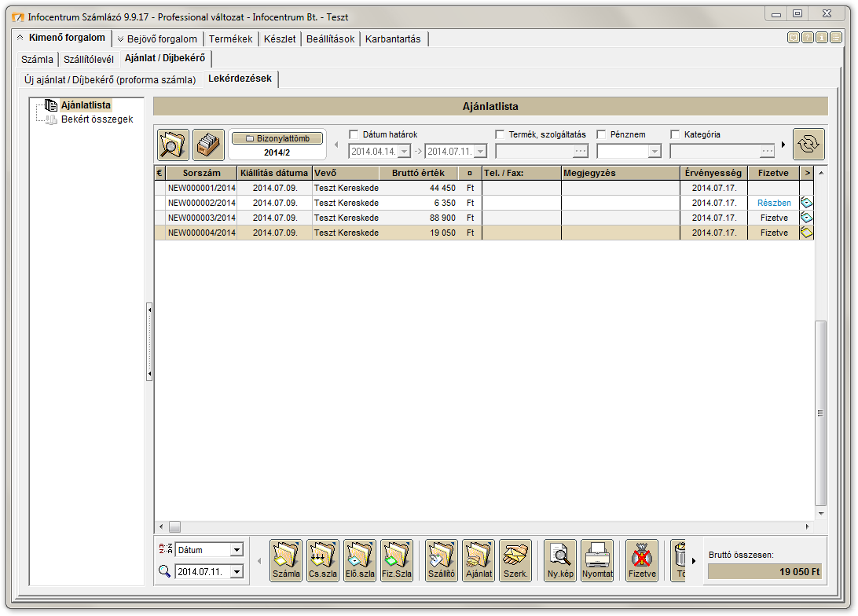This screenshot has height=616, width=858.
Task: Click the magnifier search icon beside the date field
Action: [x=164, y=572]
